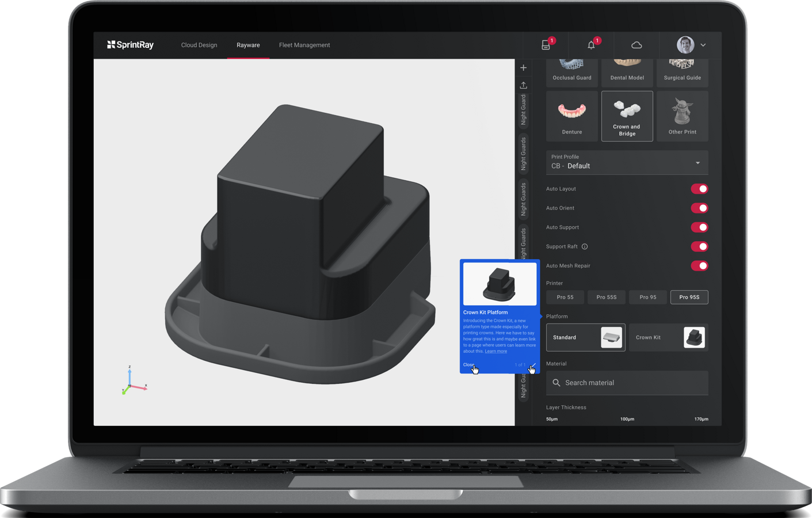Switch to the Cloud Design tab
This screenshot has width=812, height=518.
coord(199,45)
